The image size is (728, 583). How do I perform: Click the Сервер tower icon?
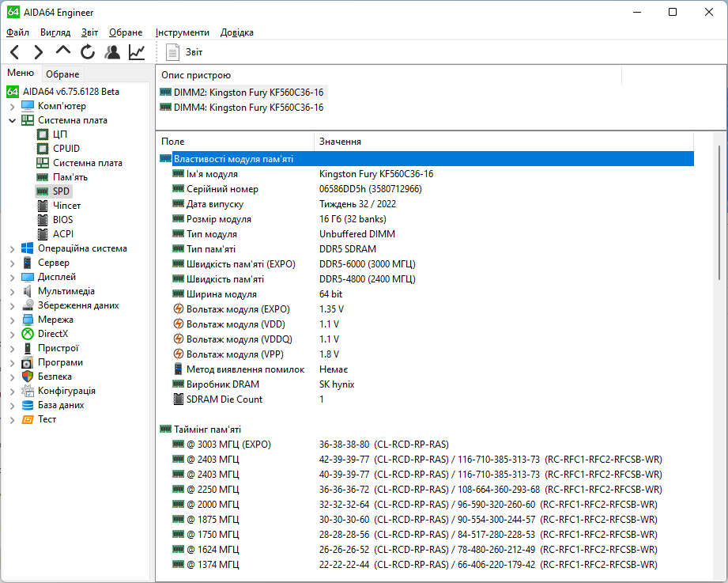pos(28,263)
